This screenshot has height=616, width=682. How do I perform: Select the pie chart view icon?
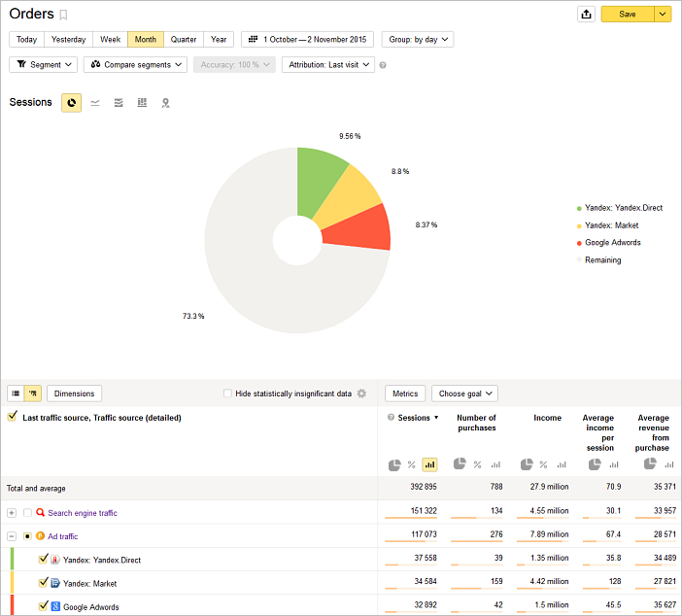pyautogui.click(x=71, y=103)
